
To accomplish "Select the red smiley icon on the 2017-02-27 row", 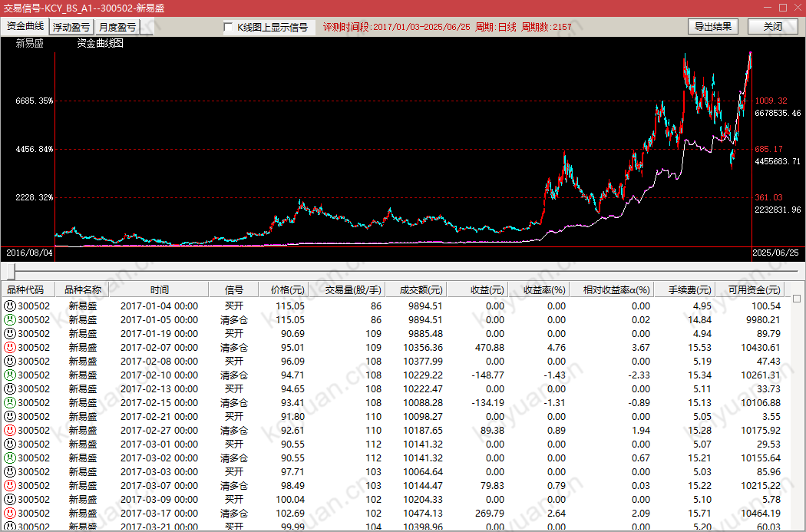I will [x=9, y=430].
